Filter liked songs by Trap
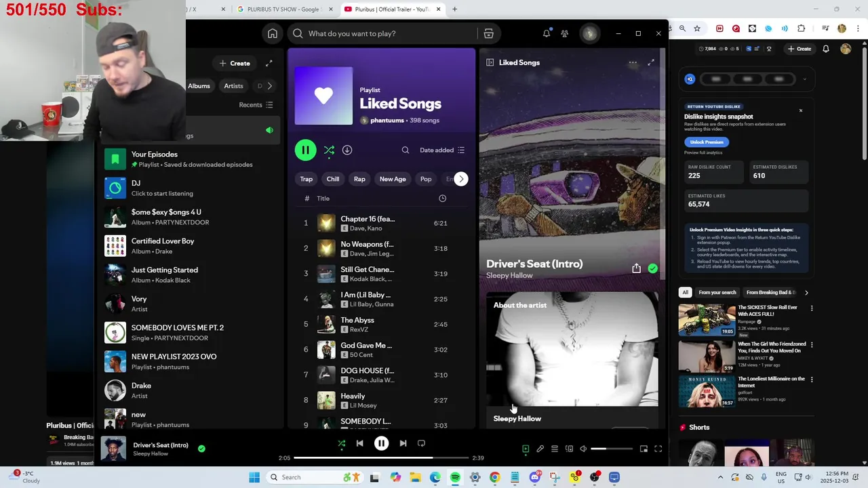 tap(307, 179)
